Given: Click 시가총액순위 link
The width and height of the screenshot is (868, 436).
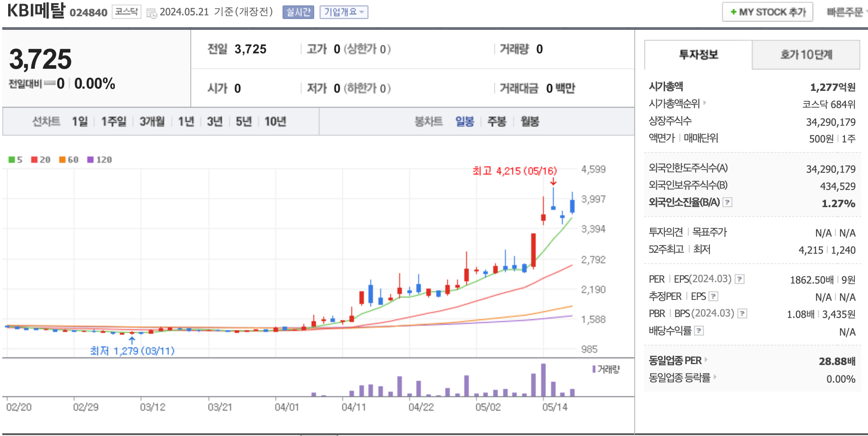Looking at the screenshot, I should [x=674, y=104].
